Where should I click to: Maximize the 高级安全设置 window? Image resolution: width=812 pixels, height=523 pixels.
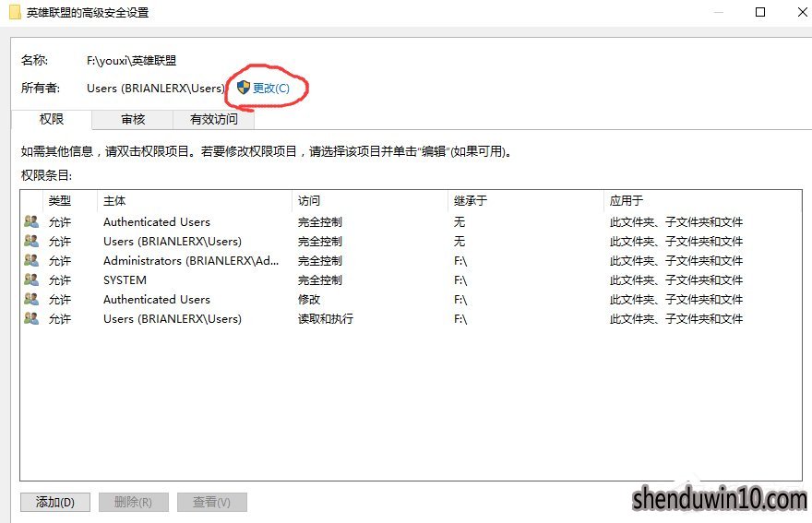click(760, 12)
